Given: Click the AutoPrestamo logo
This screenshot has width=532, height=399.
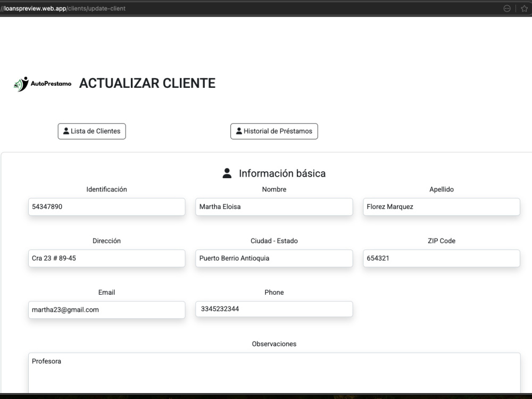Looking at the screenshot, I should [43, 84].
